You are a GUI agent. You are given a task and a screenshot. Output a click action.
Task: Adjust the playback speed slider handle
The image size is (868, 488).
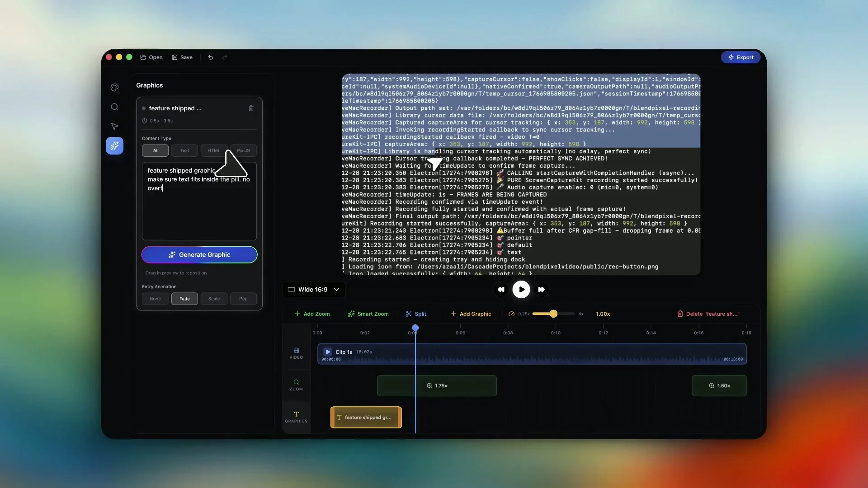coord(553,314)
